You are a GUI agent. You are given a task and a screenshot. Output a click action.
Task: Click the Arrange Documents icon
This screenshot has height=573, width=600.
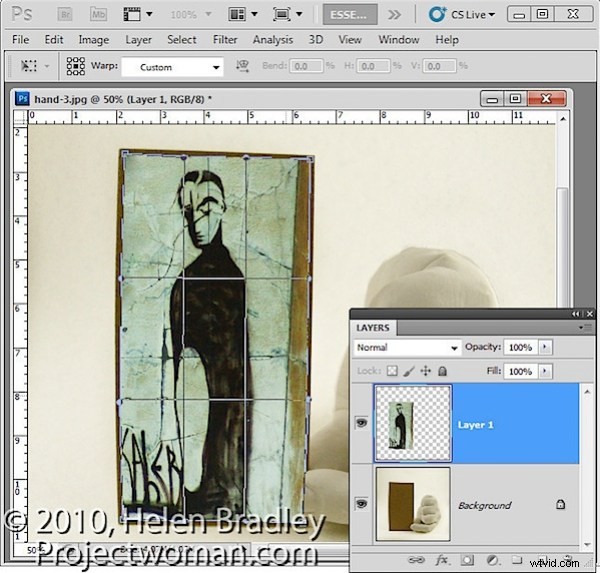tap(237, 15)
